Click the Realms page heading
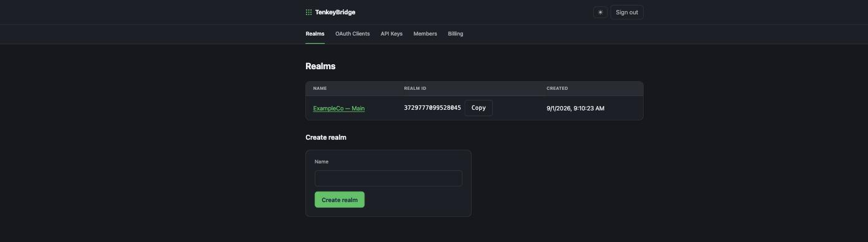Screen dimensions: 868x242 (x=320, y=66)
